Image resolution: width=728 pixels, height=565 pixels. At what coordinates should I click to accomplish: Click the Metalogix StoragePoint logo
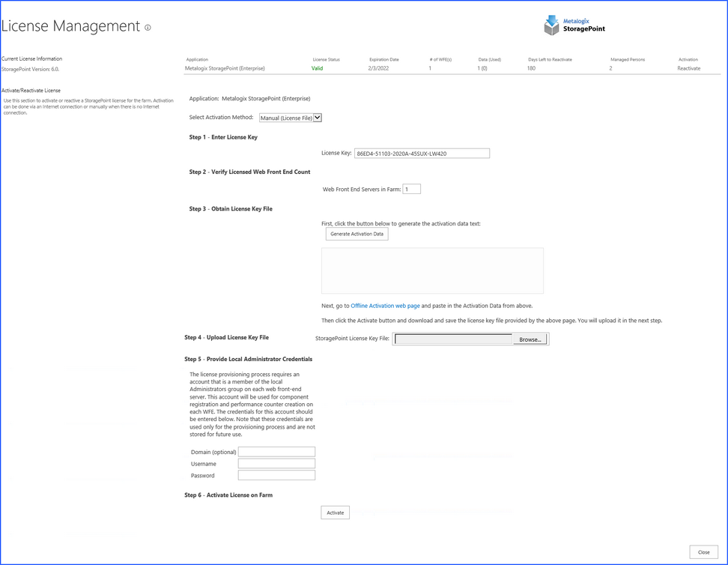(x=574, y=25)
